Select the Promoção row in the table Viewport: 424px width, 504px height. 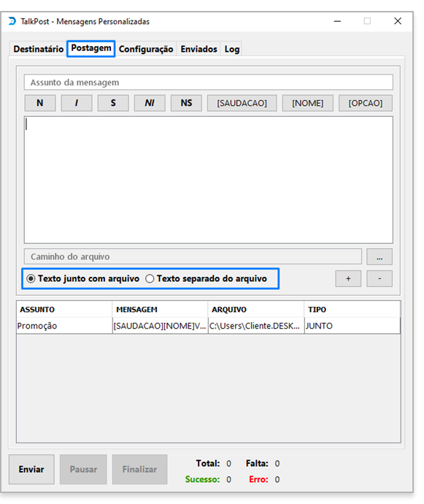[x=208, y=326]
